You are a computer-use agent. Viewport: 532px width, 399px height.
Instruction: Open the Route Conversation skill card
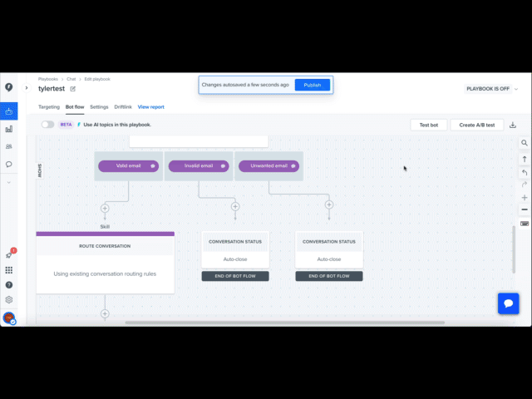tap(106, 263)
